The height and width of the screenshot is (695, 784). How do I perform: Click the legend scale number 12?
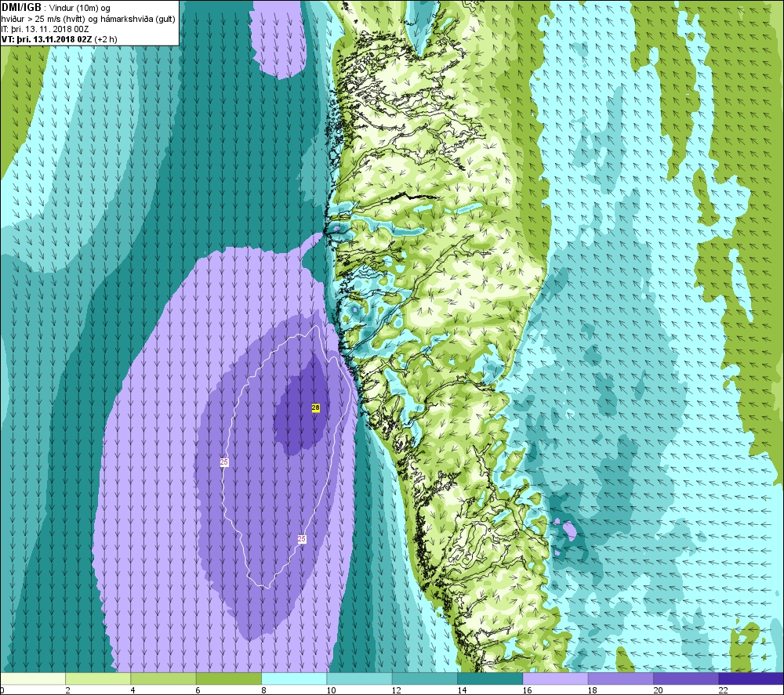pos(397,690)
